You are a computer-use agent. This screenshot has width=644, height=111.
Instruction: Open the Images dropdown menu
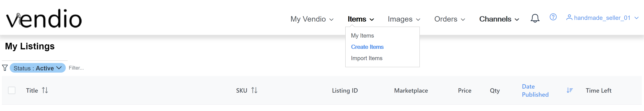click(404, 19)
